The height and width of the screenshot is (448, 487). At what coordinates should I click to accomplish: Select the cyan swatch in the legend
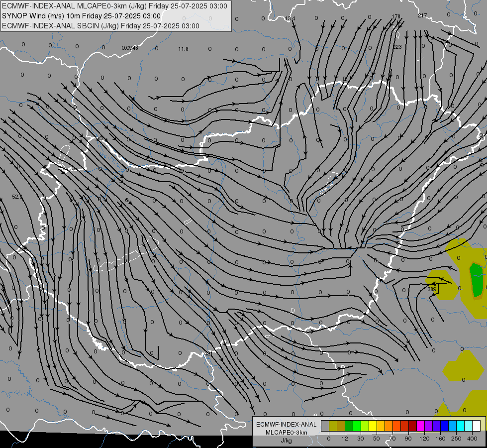click(460, 426)
